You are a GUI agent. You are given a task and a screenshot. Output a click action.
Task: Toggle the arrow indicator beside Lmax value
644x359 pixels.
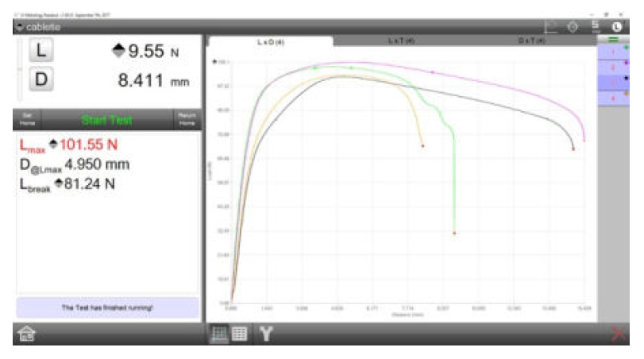click(54, 145)
